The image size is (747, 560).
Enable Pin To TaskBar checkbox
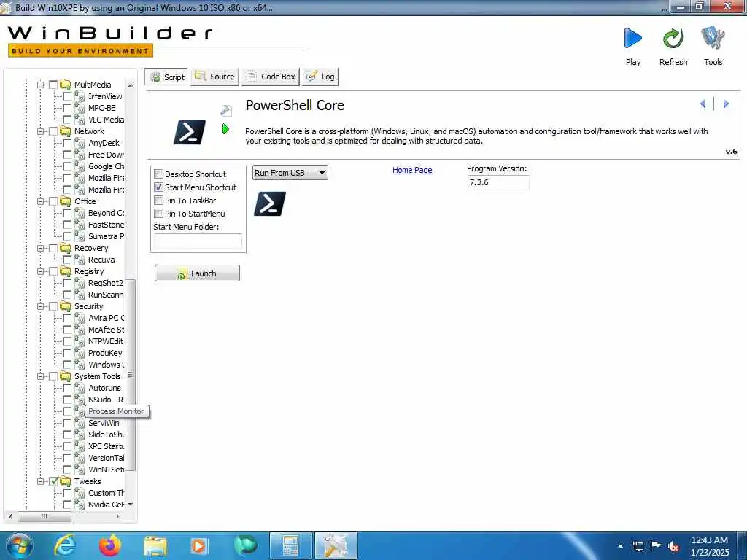(x=158, y=201)
